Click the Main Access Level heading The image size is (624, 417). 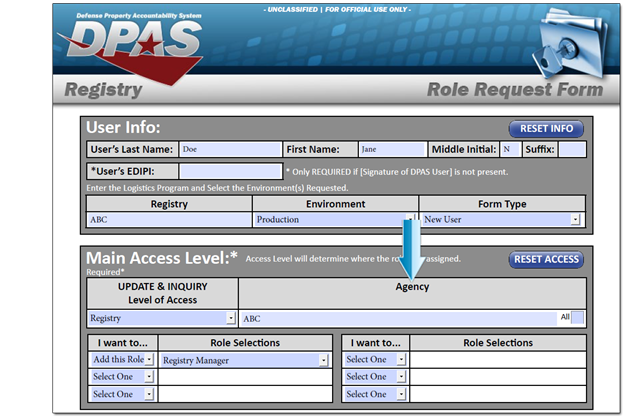tap(162, 258)
